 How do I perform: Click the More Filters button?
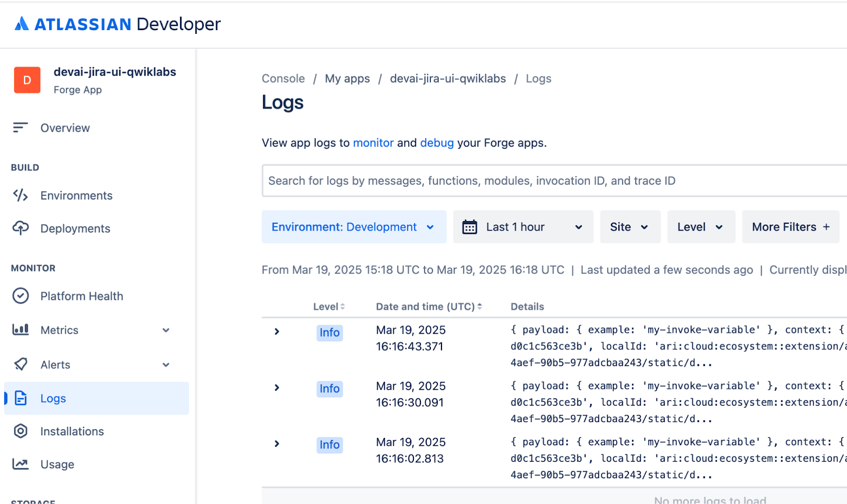click(x=790, y=227)
